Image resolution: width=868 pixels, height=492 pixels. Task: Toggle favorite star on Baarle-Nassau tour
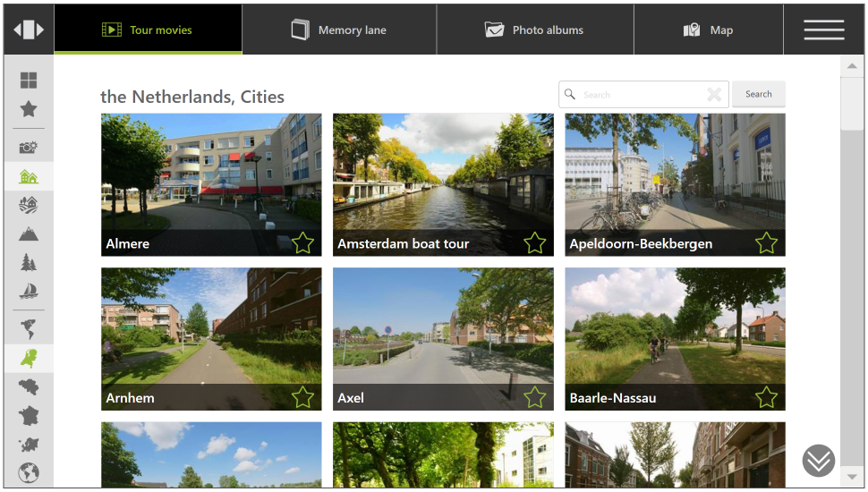tap(766, 397)
